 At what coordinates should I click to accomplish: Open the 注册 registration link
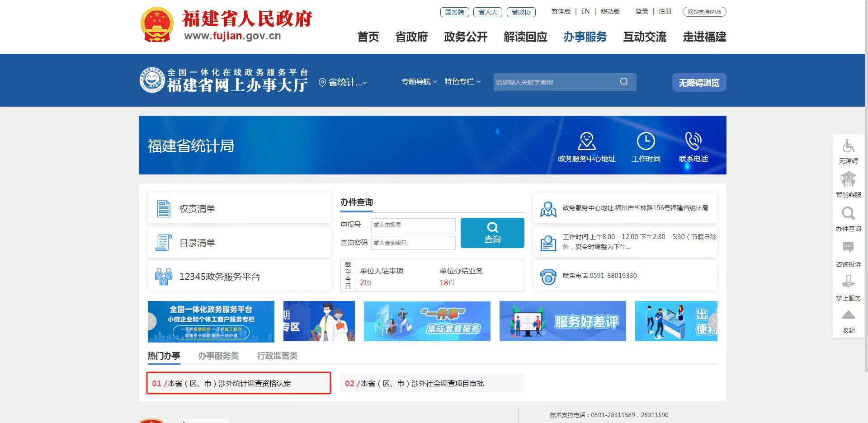[x=665, y=11]
